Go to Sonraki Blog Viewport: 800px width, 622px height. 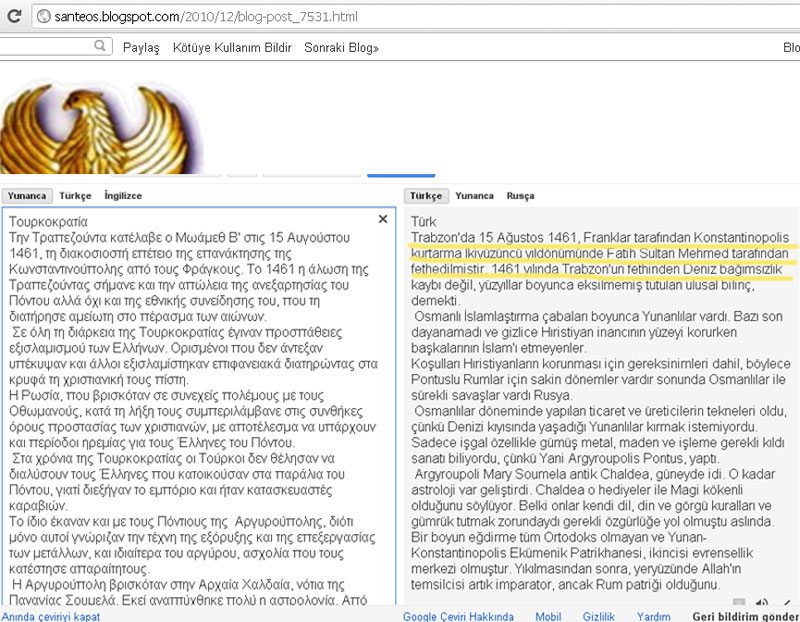[x=341, y=48]
